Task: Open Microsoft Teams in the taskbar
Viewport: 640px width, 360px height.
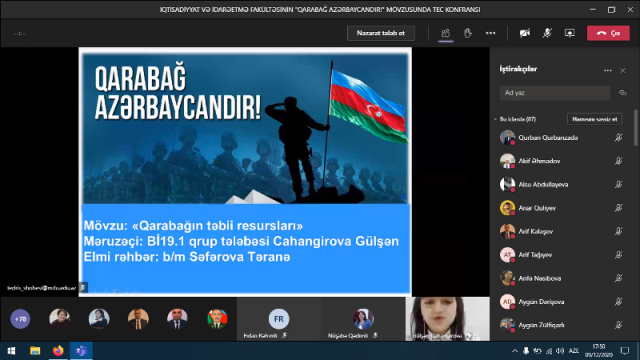Action: click(x=81, y=351)
